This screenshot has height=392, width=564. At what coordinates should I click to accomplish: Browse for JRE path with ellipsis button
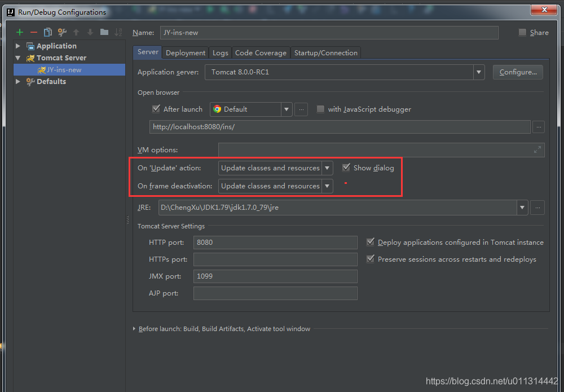[537, 208]
